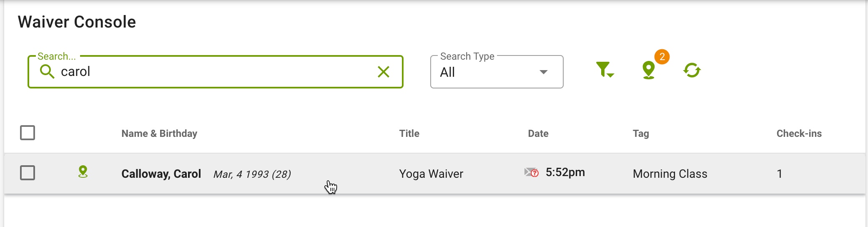Refresh the waiver list
The width and height of the screenshot is (868, 227).
pyautogui.click(x=692, y=70)
